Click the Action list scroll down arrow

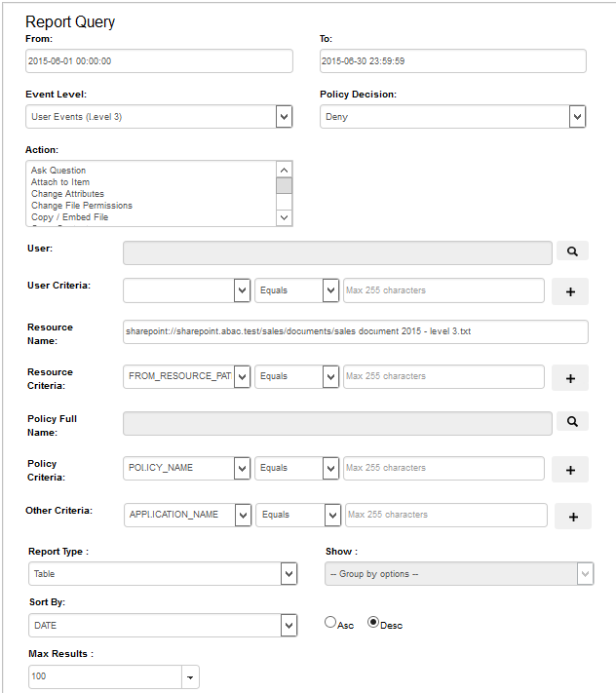pos(285,217)
